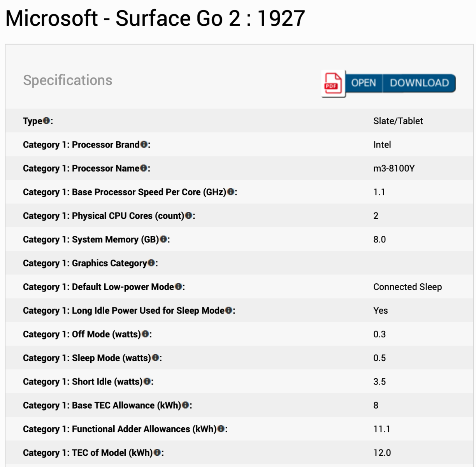
Task: Click the 11.1 Functional Adder value
Action: 381,429
